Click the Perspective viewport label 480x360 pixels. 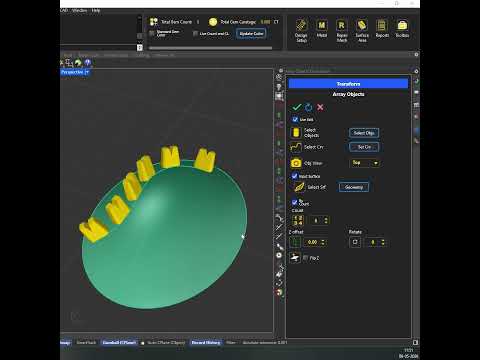tap(72, 72)
